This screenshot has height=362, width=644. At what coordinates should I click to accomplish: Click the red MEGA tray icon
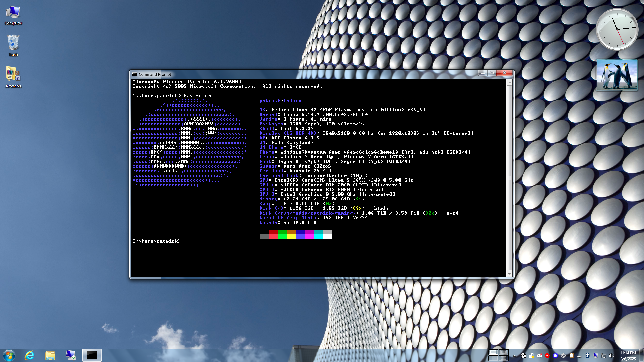pyautogui.click(x=547, y=355)
